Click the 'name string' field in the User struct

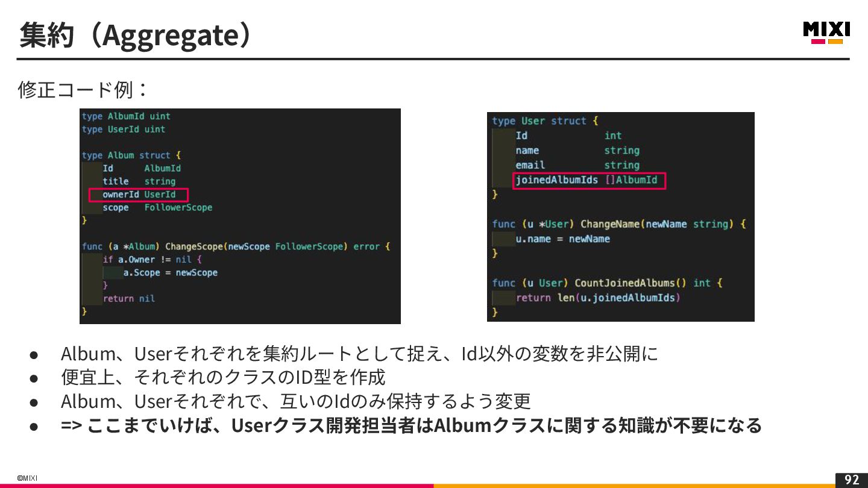pyautogui.click(x=577, y=151)
